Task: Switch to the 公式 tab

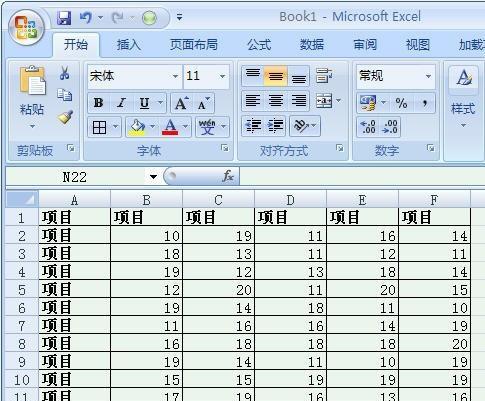Action: pyautogui.click(x=259, y=44)
